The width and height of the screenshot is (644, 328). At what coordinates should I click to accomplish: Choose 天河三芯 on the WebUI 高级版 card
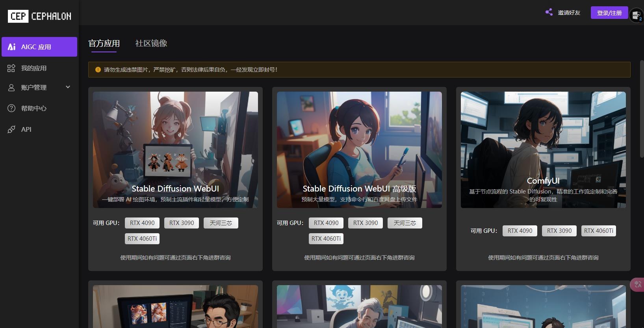pyautogui.click(x=405, y=223)
